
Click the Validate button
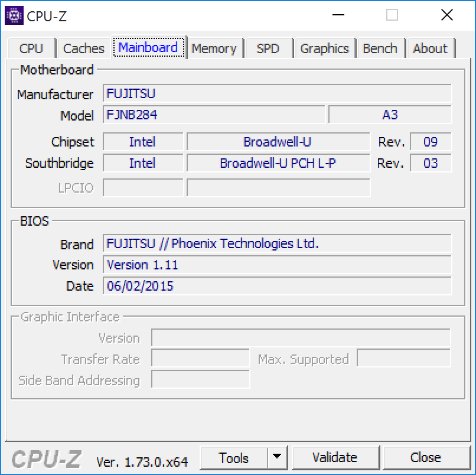(x=335, y=457)
